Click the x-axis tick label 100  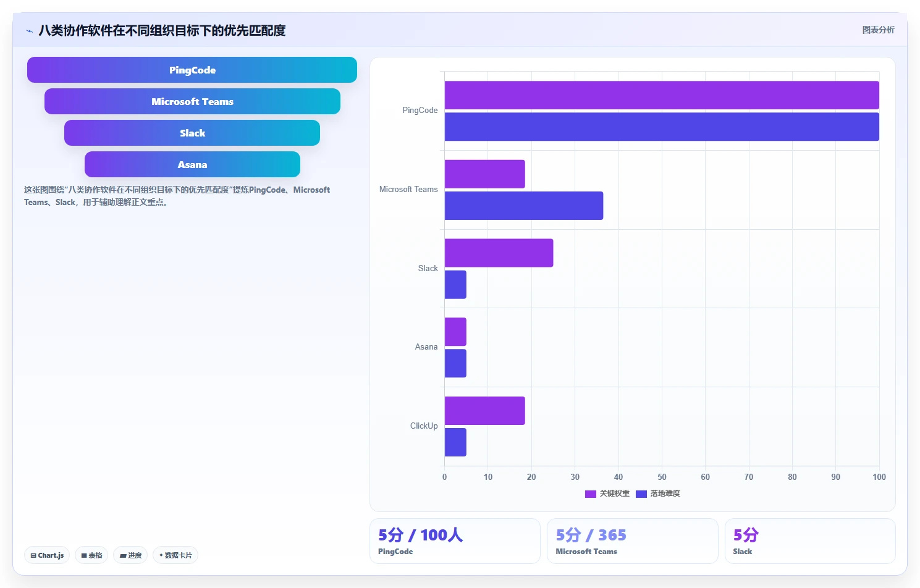coord(879,477)
